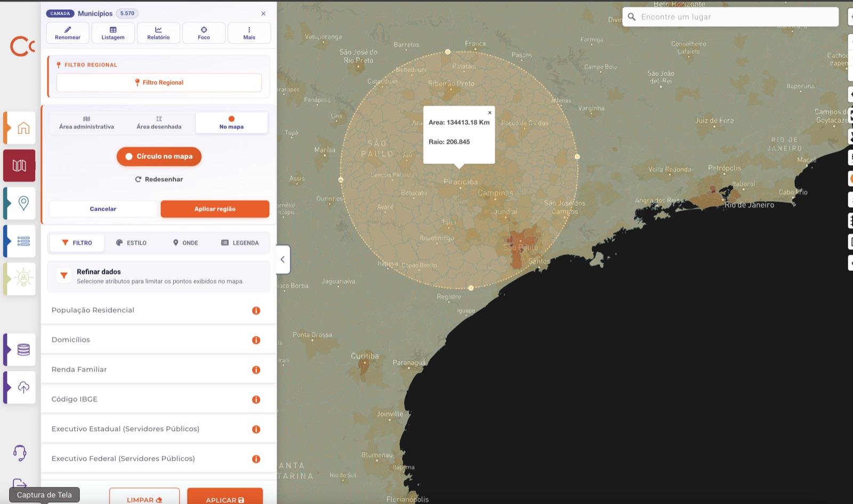Image resolution: width=853 pixels, height=504 pixels.
Task: Click the Aplicar região button
Action: point(215,209)
